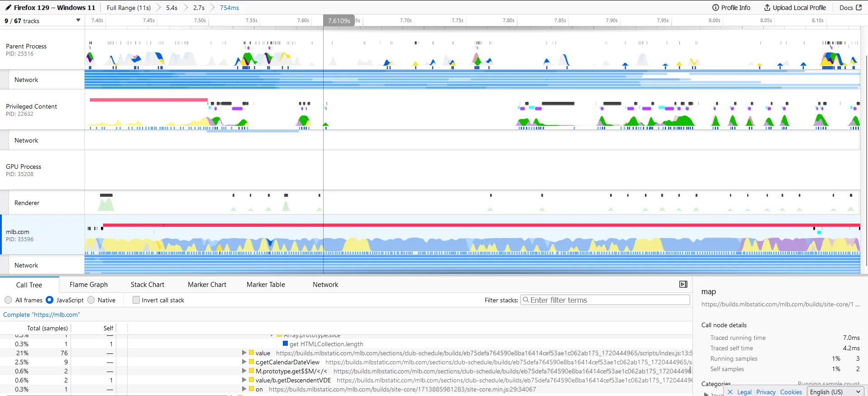Enable the Invert call stack checkbox
The width and height of the screenshot is (868, 396).
pyautogui.click(x=136, y=300)
